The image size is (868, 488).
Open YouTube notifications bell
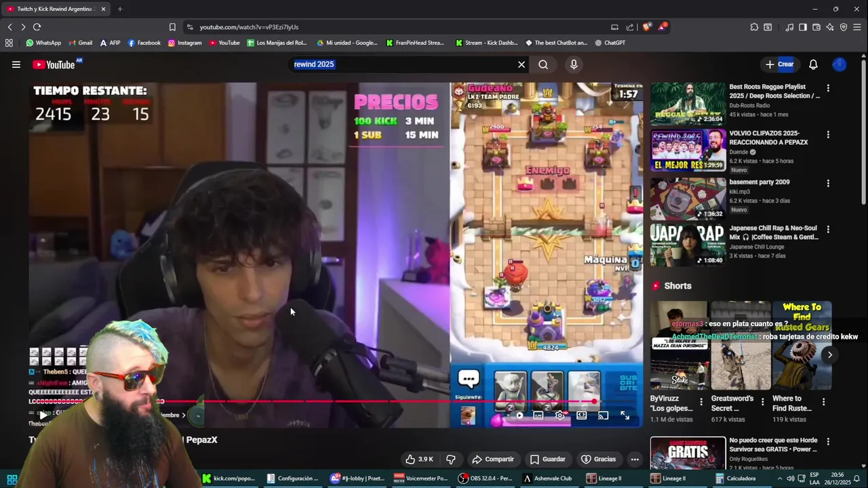813,64
